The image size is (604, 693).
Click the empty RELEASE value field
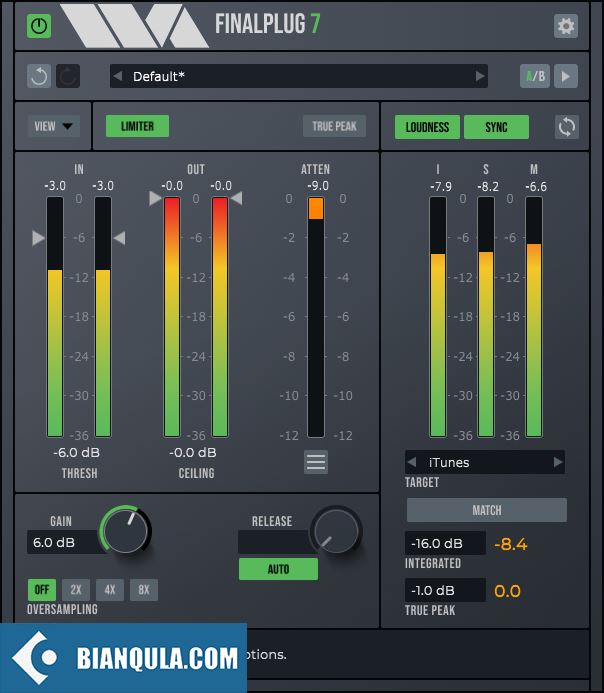click(276, 542)
